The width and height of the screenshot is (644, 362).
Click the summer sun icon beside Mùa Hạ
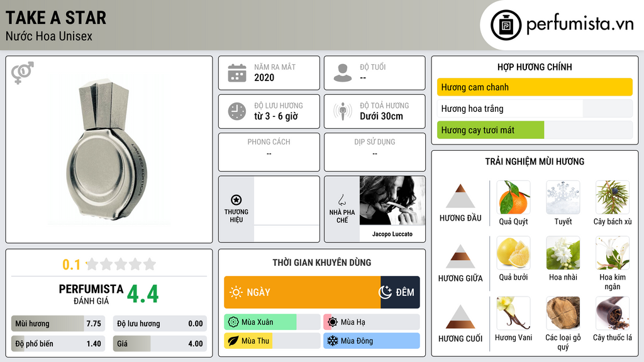coord(333,322)
